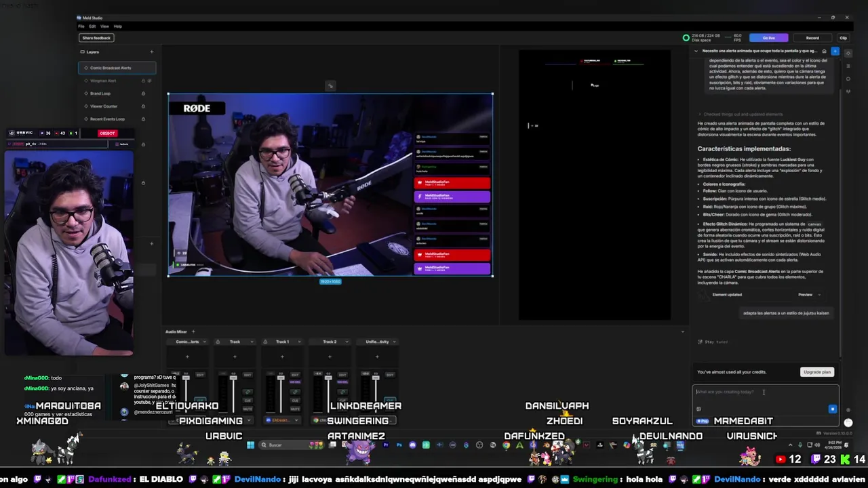The height and width of the screenshot is (488, 868).
Task: Click the attach image icon in prompt
Action: pos(698,409)
